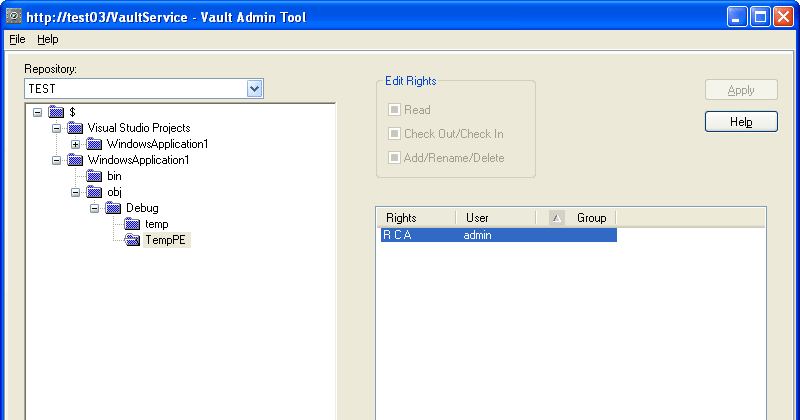Toggle the Add/Rename/Delete checkbox
Image resolution: width=800 pixels, height=420 pixels.
pyautogui.click(x=395, y=158)
